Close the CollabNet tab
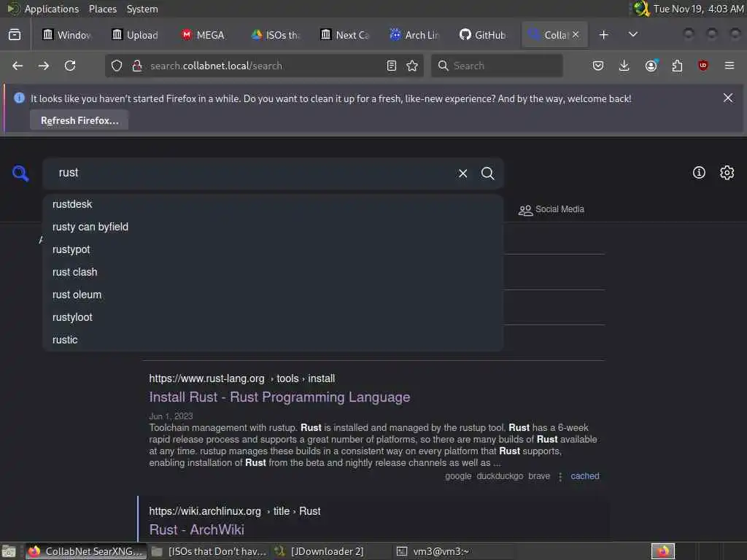747x560 pixels. 576,34
